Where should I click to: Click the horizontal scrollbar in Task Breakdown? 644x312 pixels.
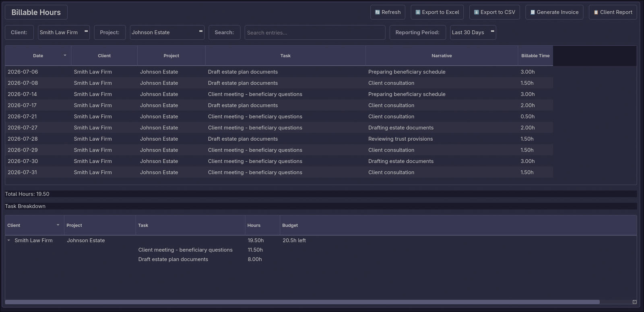coord(302,302)
